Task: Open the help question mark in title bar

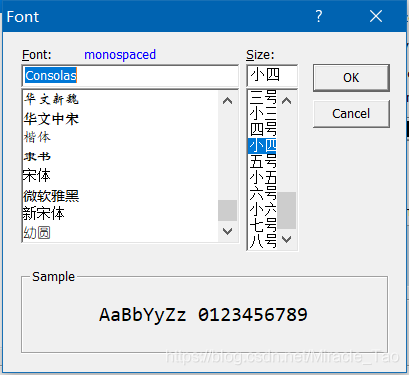Action: click(x=319, y=16)
